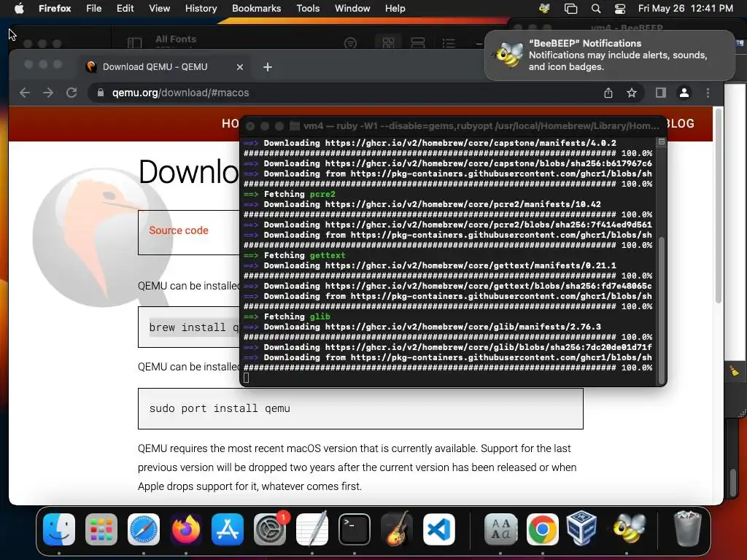Open BeeBEEP from the Dock

point(628,529)
